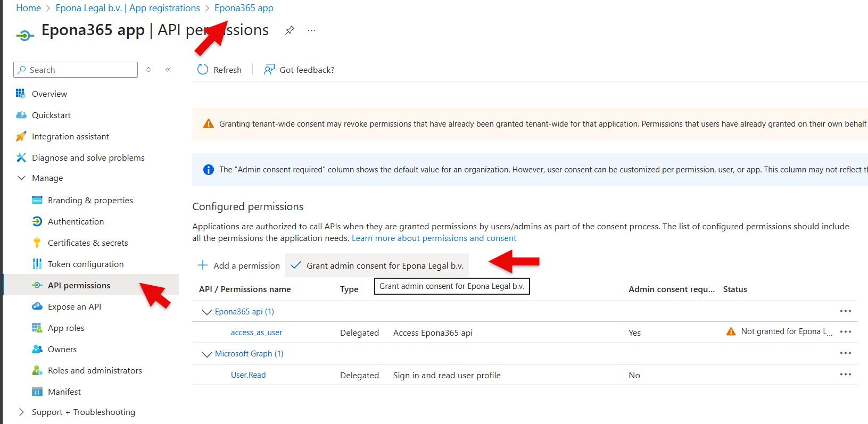The width and height of the screenshot is (868, 424).
Task: Click the pin icon beside page title
Action: click(290, 30)
